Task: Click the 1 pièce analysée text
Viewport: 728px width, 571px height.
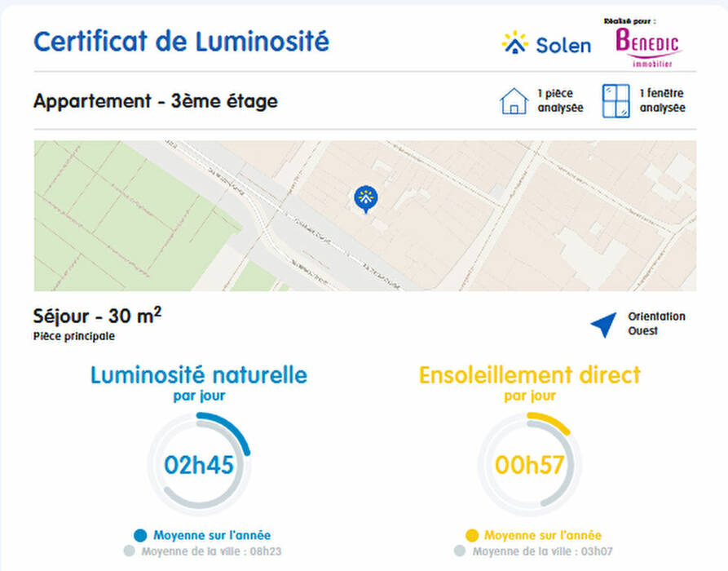Action: point(560,101)
